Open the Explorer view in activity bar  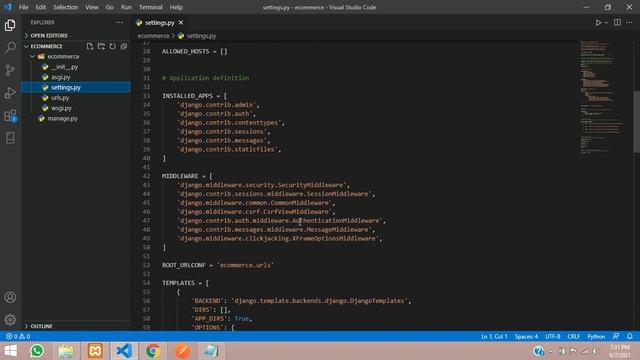click(10, 25)
